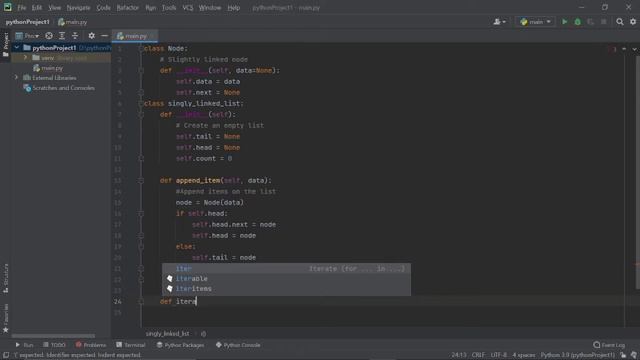Fold the 'if self.head' block on line 16
The height and width of the screenshot is (360, 640).
tap(141, 213)
